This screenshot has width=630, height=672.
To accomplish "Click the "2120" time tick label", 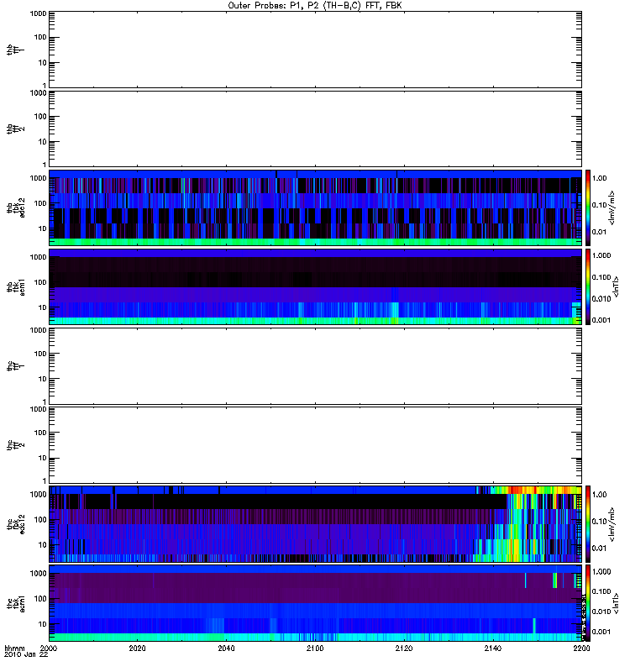I will (404, 648).
